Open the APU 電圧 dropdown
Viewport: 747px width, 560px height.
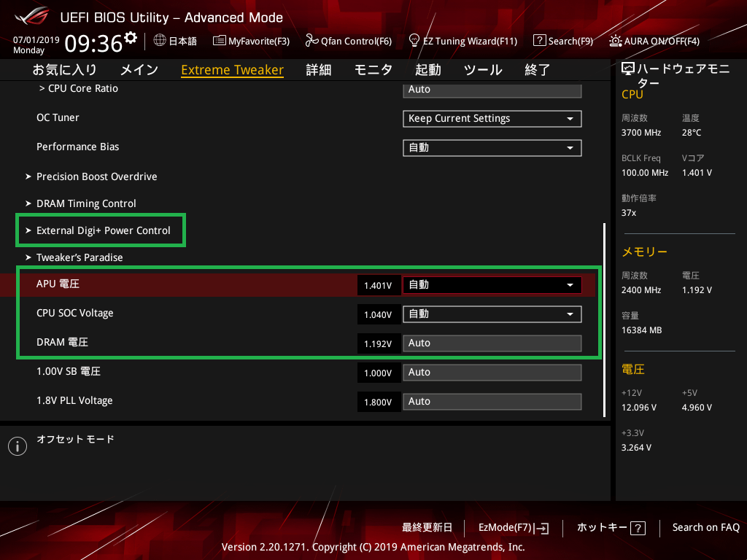492,285
